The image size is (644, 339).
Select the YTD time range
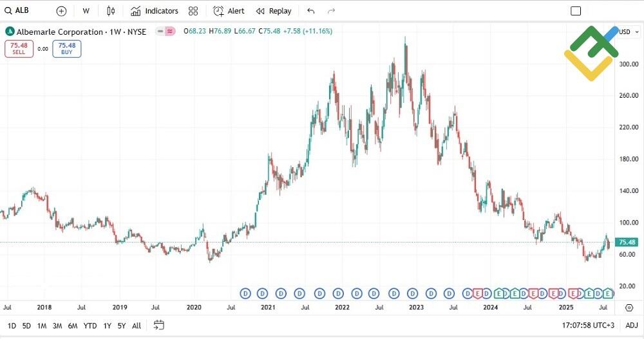click(90, 326)
